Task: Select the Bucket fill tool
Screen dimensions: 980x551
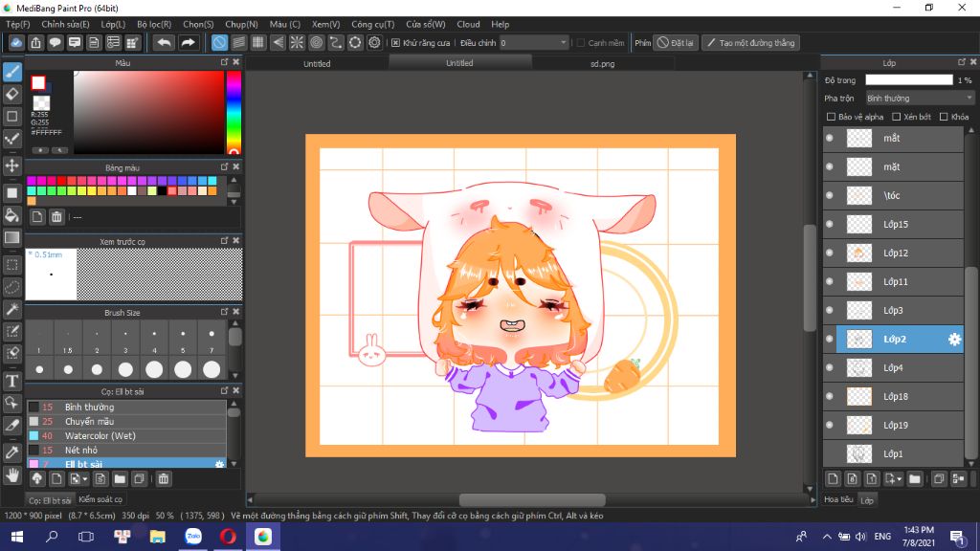Action: point(11,215)
